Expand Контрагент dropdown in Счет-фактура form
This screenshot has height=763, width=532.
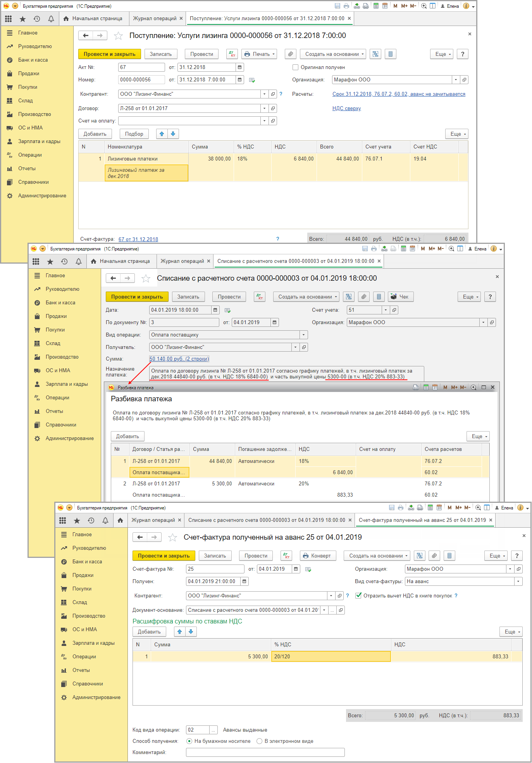[331, 596]
